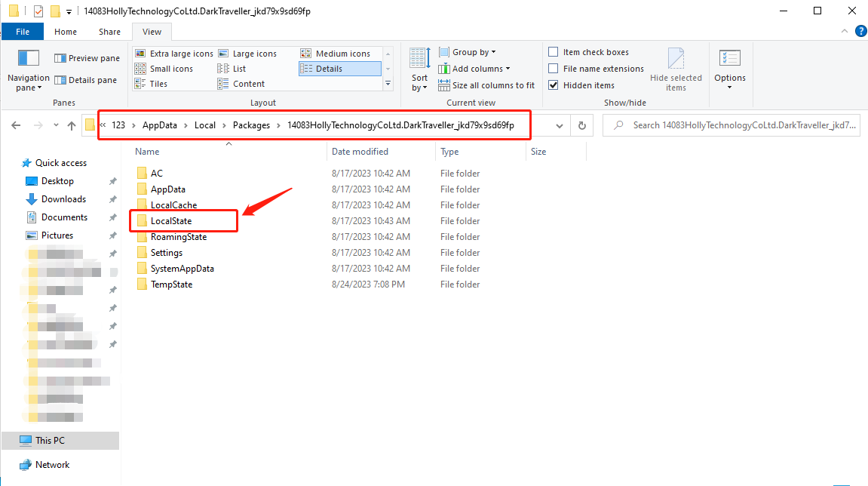Open the File menu tab
The height and width of the screenshot is (486, 868).
click(23, 32)
